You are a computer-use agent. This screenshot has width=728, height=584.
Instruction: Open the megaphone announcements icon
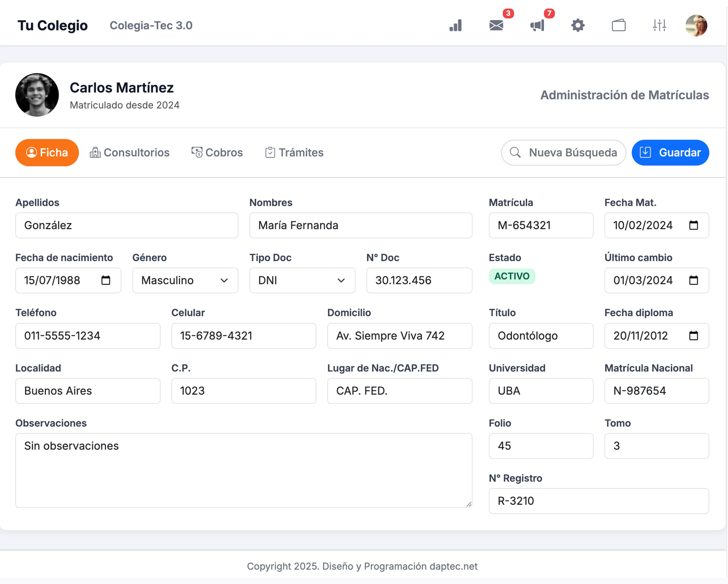(537, 25)
